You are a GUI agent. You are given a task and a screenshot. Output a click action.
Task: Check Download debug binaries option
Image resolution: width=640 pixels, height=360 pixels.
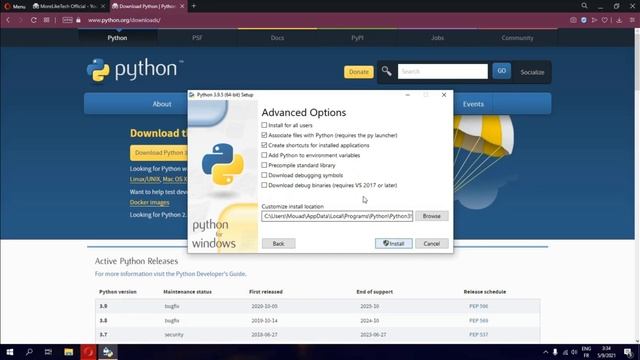[329, 185]
